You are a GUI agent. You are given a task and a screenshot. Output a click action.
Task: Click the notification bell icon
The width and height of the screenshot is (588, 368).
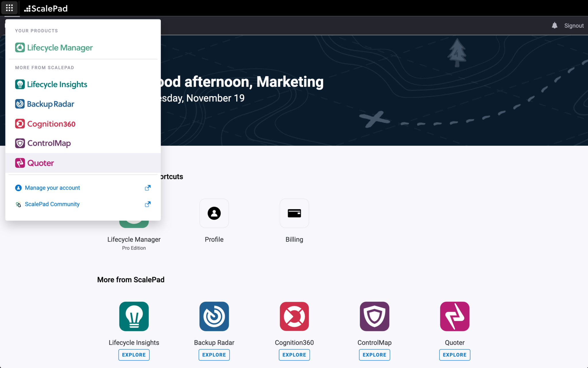[x=554, y=25]
